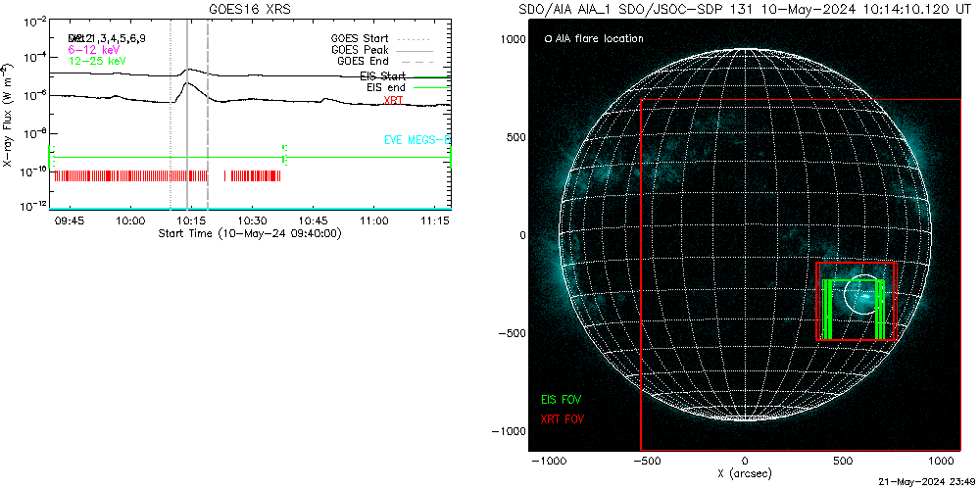Click the Start Time axis label
Screen dimensions: 980x490
point(249,233)
